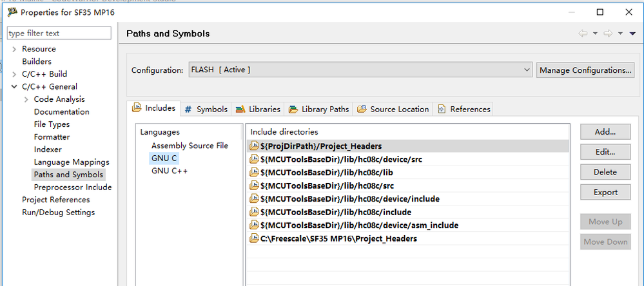Click the Library Paths tab icon
This screenshot has width=644, height=286.
[293, 109]
